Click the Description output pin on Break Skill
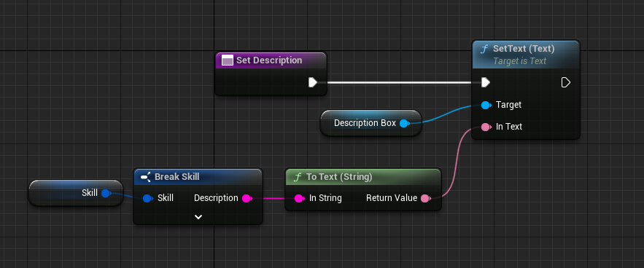 pos(247,198)
